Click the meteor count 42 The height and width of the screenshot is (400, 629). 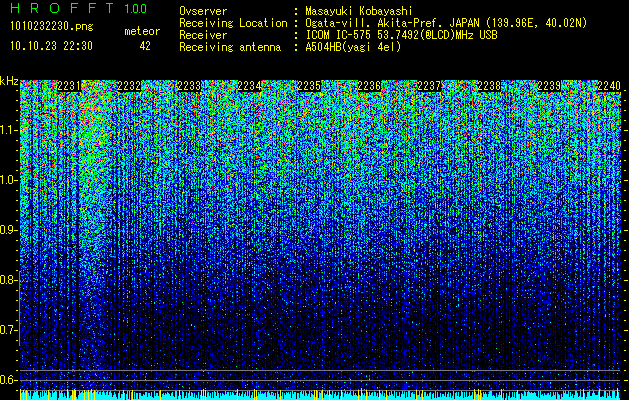point(145,46)
